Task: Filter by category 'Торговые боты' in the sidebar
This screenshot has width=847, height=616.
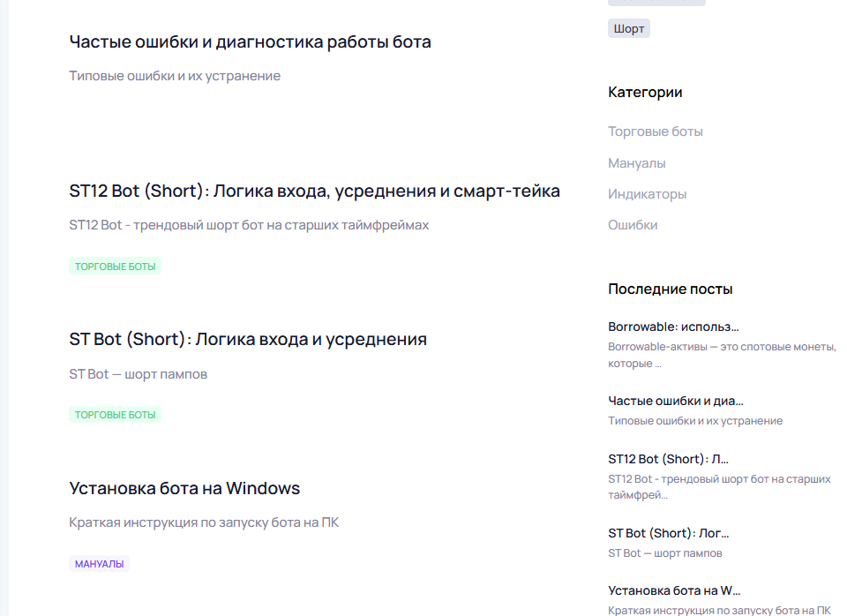Action: click(x=656, y=131)
